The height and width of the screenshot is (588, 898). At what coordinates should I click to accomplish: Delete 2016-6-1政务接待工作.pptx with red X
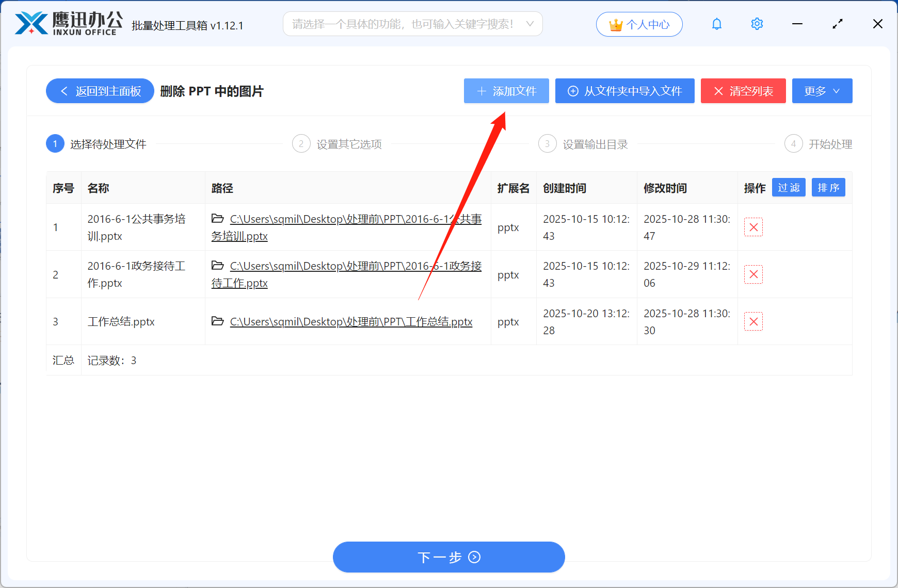[x=753, y=274]
